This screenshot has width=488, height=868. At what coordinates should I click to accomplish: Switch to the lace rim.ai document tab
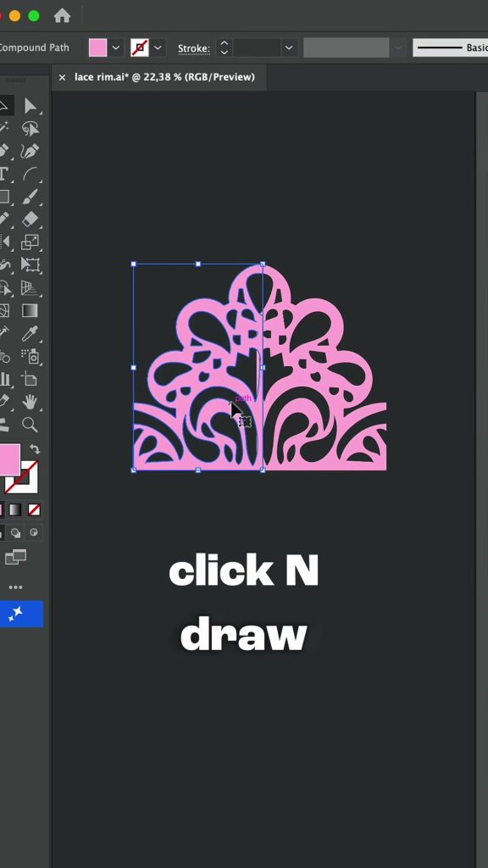[164, 77]
